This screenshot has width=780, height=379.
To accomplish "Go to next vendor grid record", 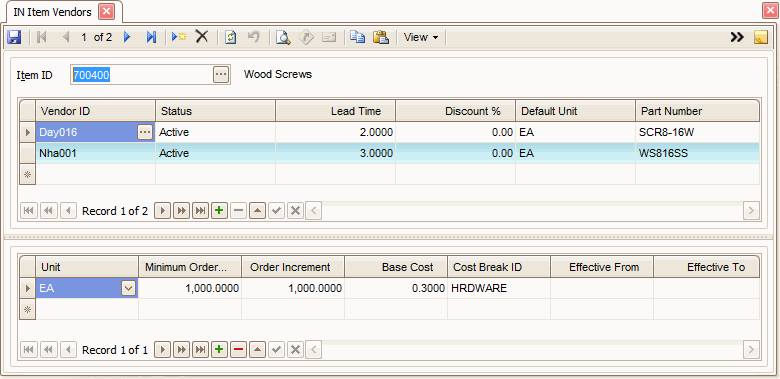I will [162, 211].
